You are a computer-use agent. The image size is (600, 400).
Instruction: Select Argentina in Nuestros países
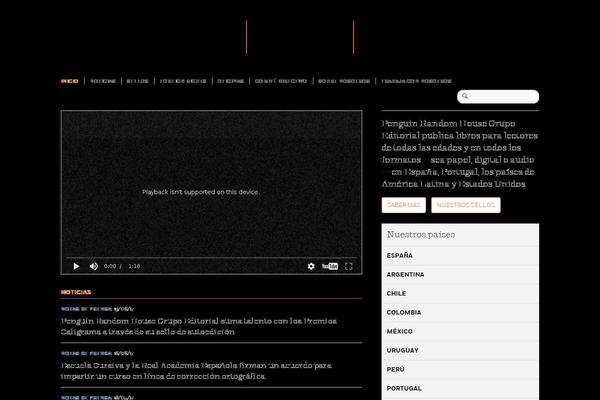(x=460, y=274)
